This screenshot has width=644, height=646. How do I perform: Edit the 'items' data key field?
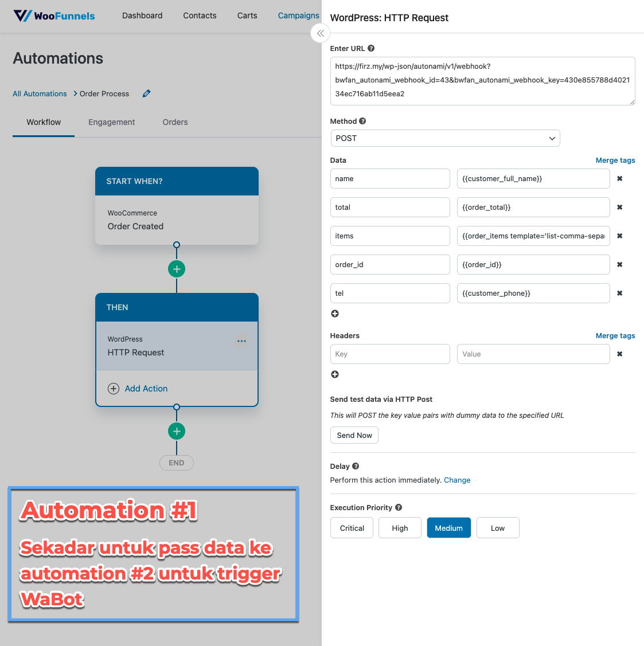(390, 236)
